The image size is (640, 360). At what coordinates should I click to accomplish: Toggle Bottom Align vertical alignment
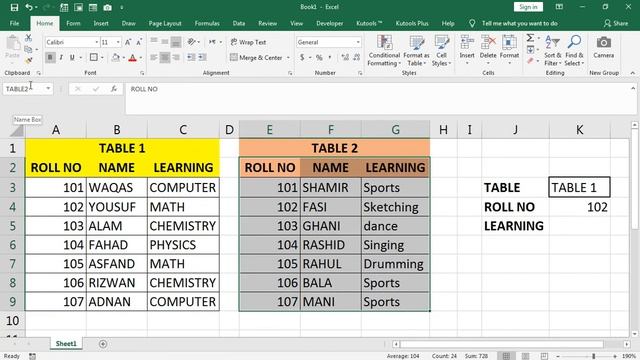[x=176, y=42]
